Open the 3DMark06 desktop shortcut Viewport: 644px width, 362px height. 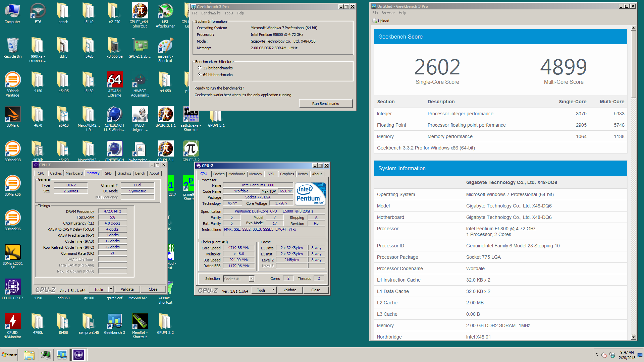click(x=12, y=220)
